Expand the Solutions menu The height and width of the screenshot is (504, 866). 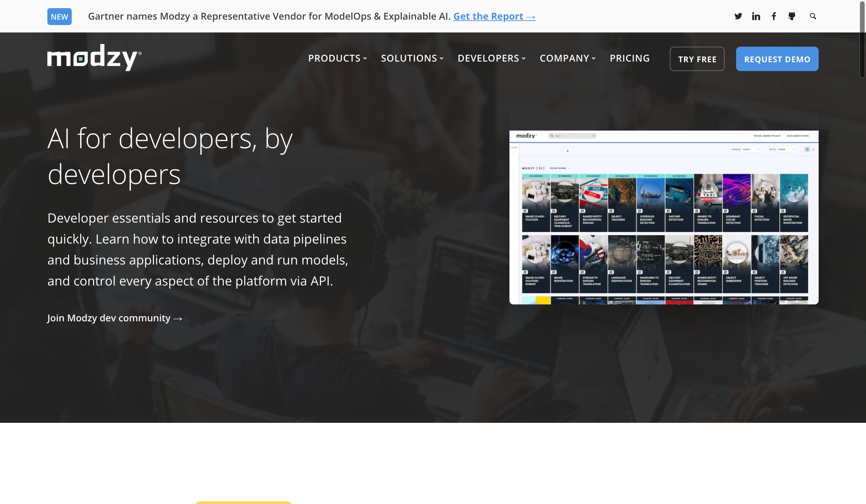[x=412, y=59]
